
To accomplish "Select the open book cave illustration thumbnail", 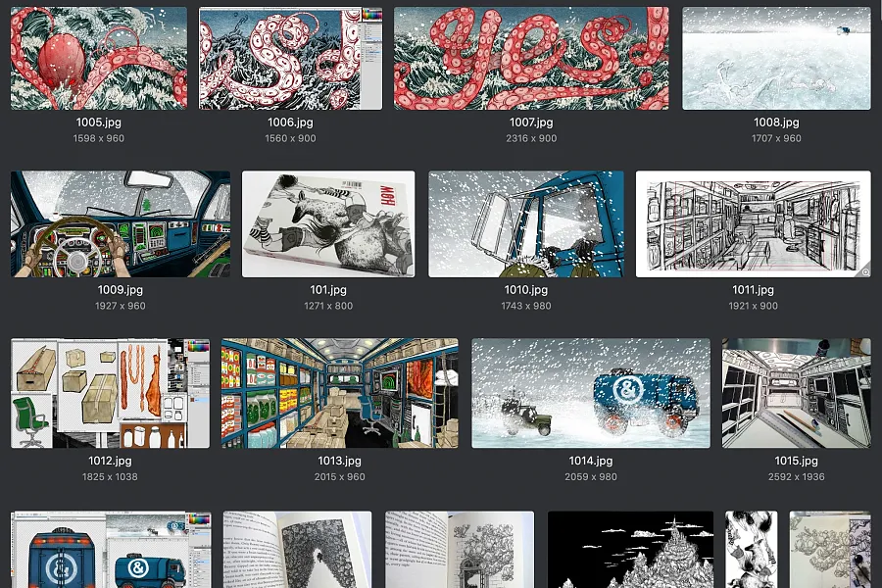I will tap(298, 549).
